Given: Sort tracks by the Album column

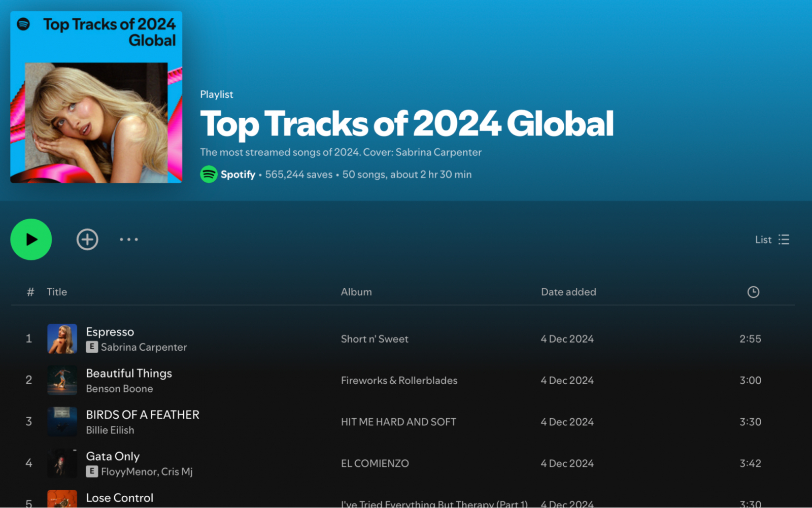Looking at the screenshot, I should (356, 292).
